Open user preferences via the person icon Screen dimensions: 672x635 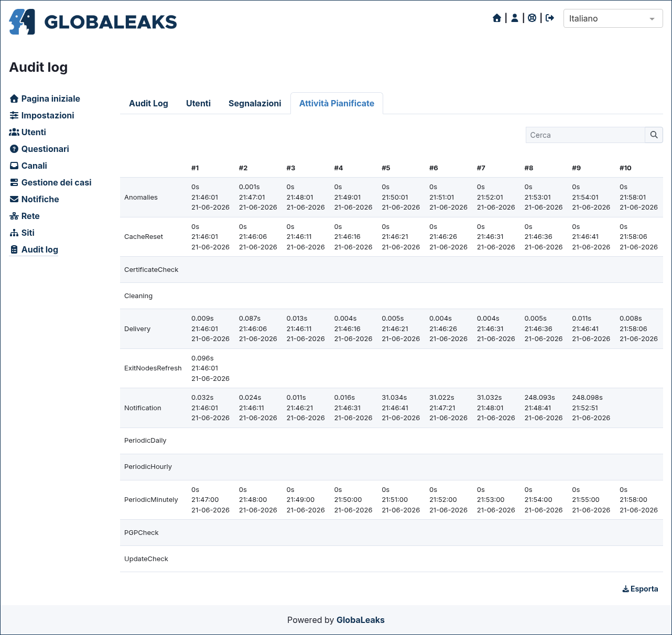pos(515,18)
